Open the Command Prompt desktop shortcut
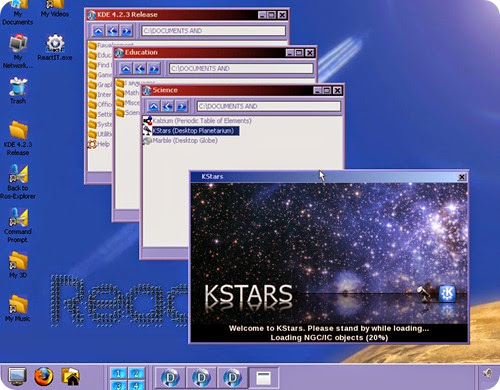 click(x=18, y=225)
